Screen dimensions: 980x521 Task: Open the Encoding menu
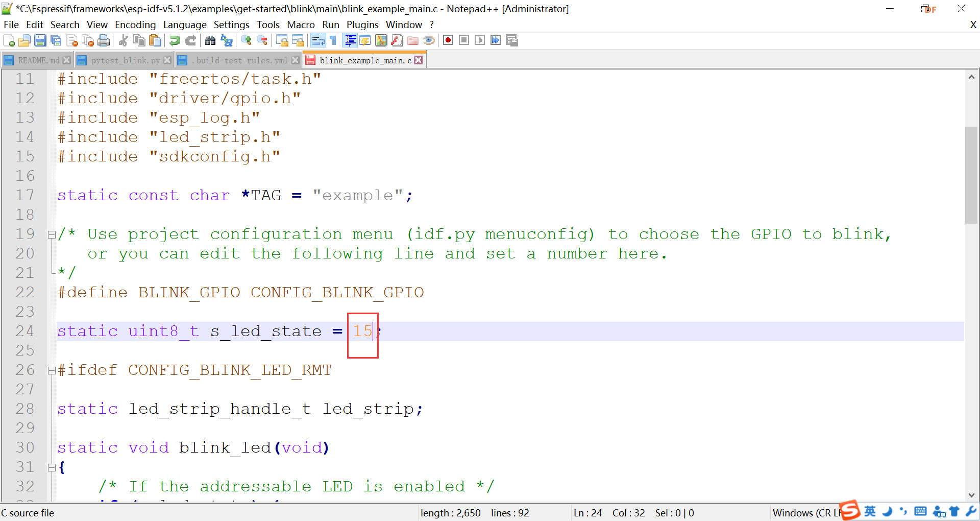click(x=135, y=25)
